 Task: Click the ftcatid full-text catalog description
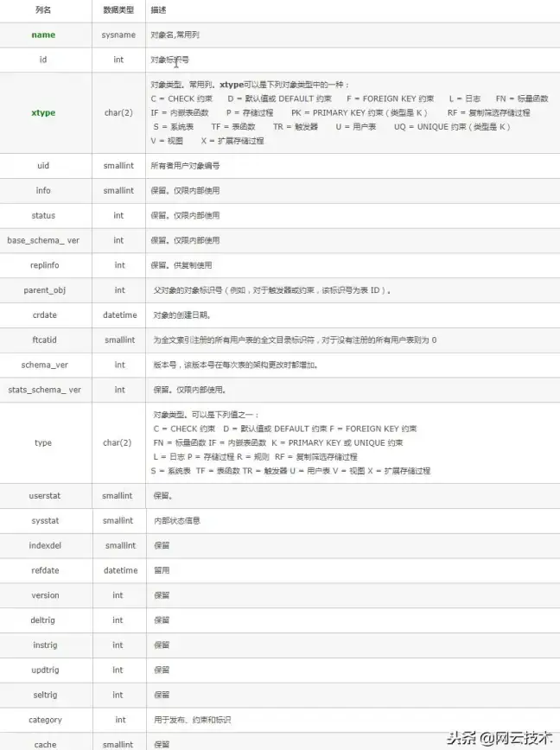pos(295,340)
